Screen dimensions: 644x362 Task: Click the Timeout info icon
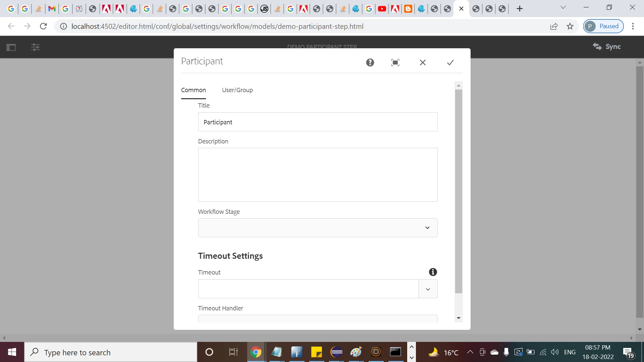(433, 272)
